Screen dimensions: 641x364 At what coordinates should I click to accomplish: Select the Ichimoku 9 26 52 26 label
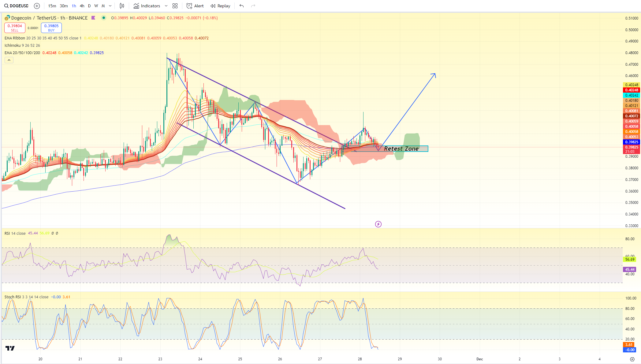(x=22, y=46)
